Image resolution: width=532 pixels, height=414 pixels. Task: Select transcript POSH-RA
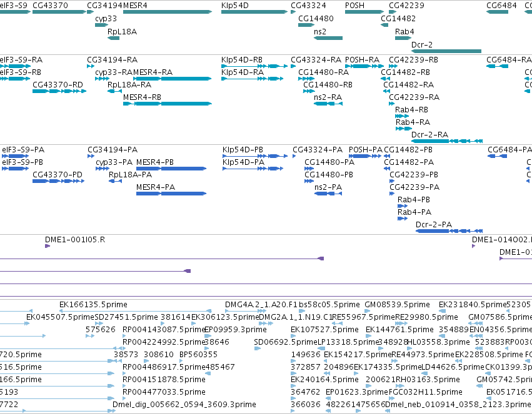pos(364,66)
